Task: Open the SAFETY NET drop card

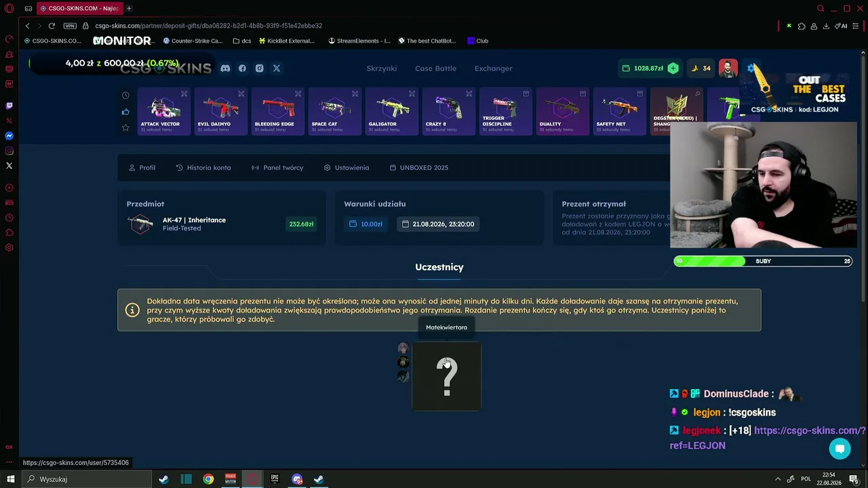Action: 620,111
